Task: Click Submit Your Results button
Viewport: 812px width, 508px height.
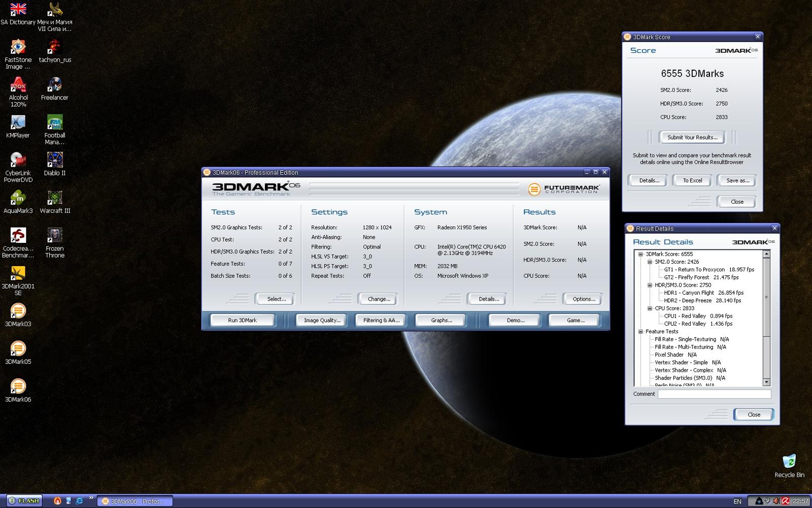Action: (x=692, y=137)
